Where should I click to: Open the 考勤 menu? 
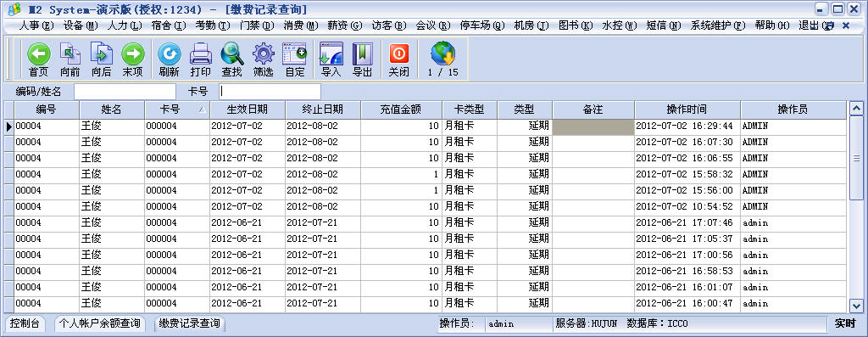[x=213, y=26]
